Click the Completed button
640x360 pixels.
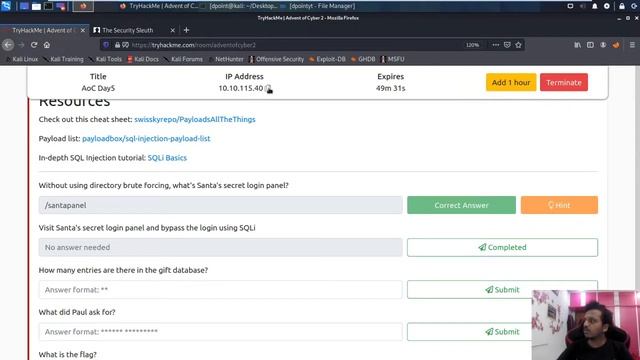(502, 247)
